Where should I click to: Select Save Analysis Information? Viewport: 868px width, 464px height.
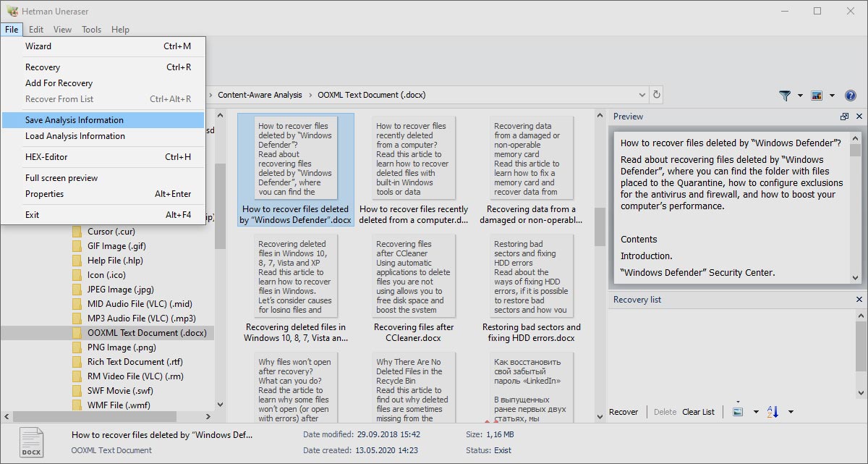(x=103, y=120)
